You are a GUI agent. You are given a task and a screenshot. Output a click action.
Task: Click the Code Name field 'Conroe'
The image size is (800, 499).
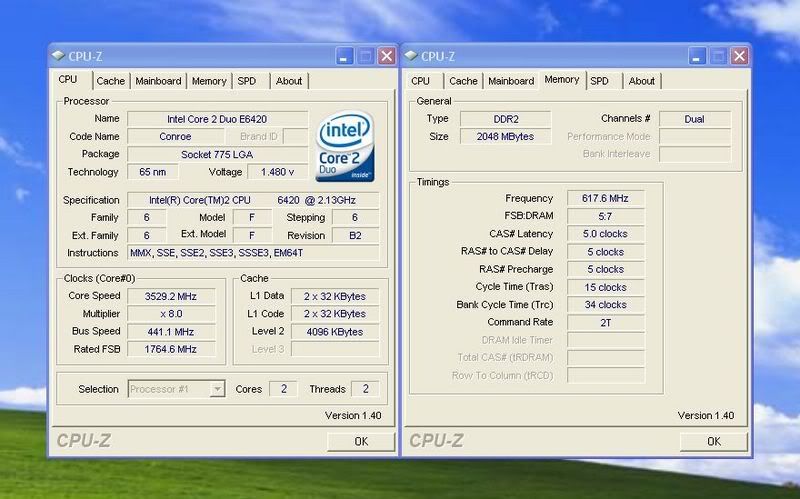coord(176,137)
